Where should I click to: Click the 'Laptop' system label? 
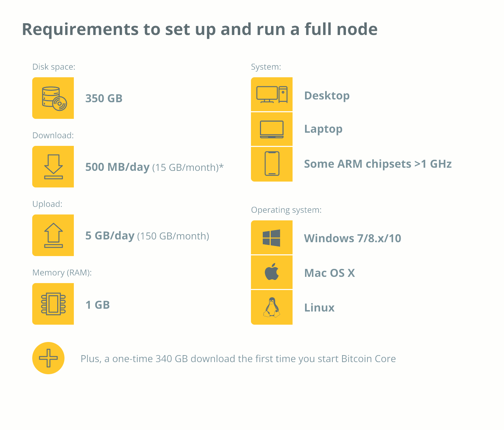(x=323, y=129)
